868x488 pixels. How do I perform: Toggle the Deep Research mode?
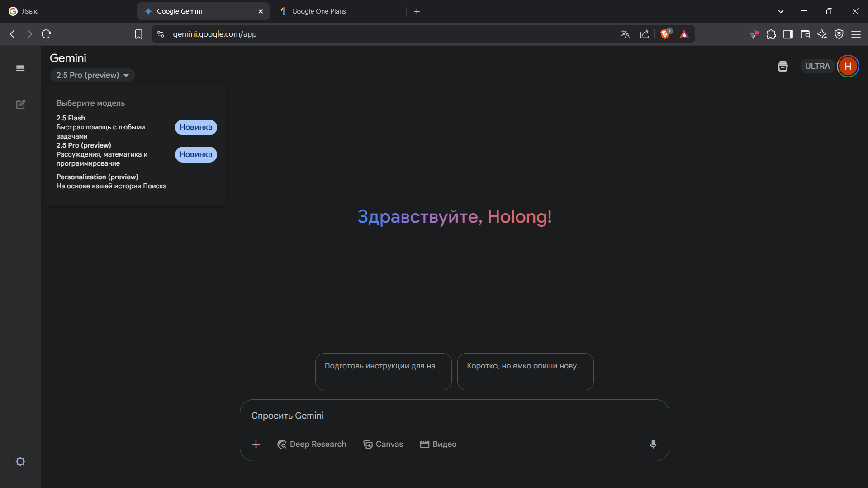coord(312,444)
